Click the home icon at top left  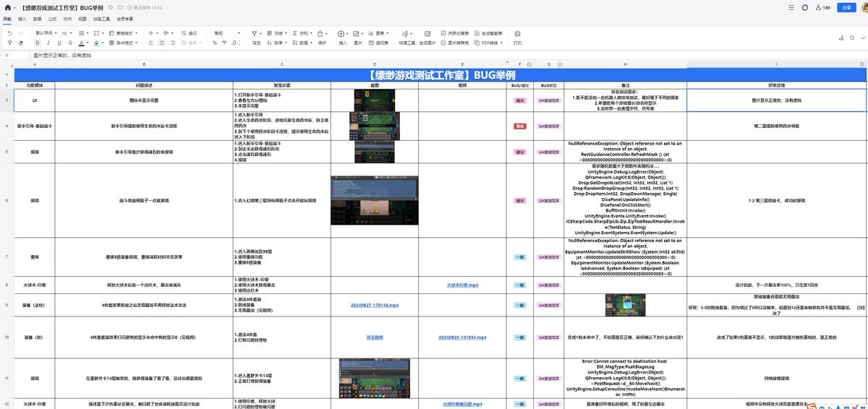7,7
